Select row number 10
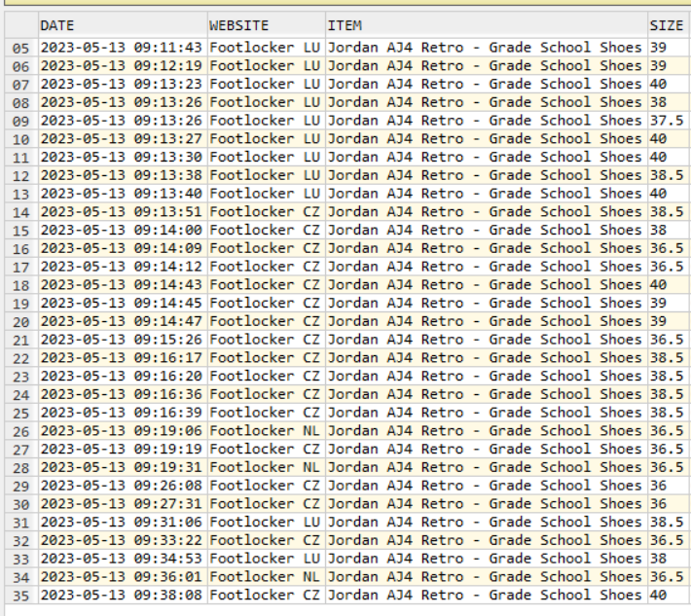691x616 pixels. [x=20, y=139]
